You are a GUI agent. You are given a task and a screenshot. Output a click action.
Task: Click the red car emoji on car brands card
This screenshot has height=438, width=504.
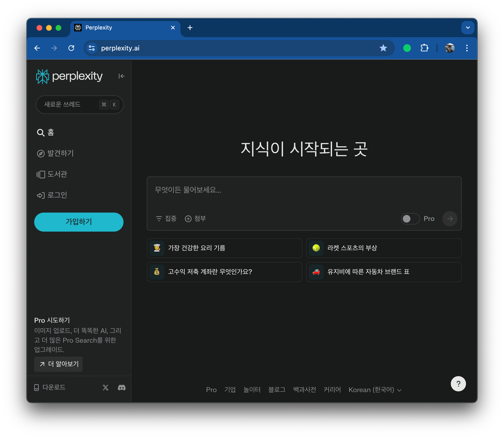(x=316, y=272)
